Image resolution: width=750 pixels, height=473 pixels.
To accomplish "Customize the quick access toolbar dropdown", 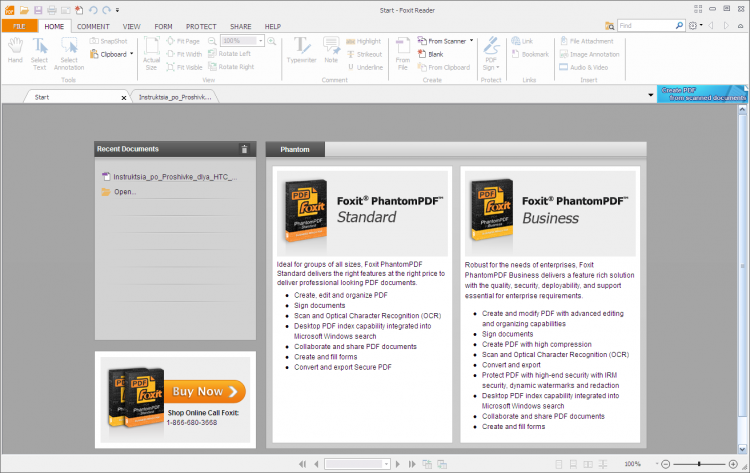I will click(118, 10).
